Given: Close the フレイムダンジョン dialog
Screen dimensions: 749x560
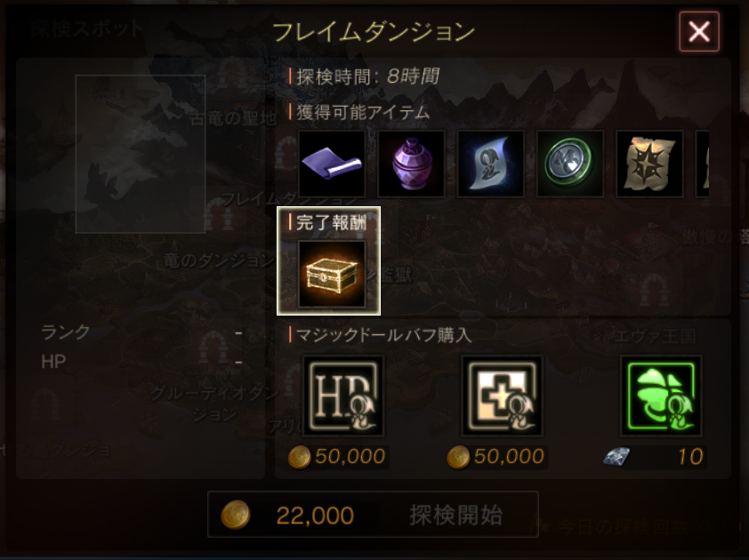Looking at the screenshot, I should [x=699, y=31].
